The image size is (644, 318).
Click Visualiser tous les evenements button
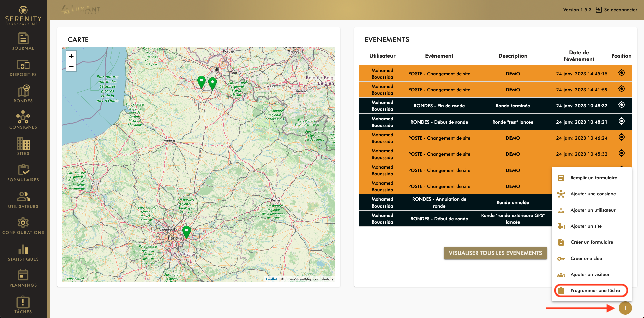(x=495, y=253)
